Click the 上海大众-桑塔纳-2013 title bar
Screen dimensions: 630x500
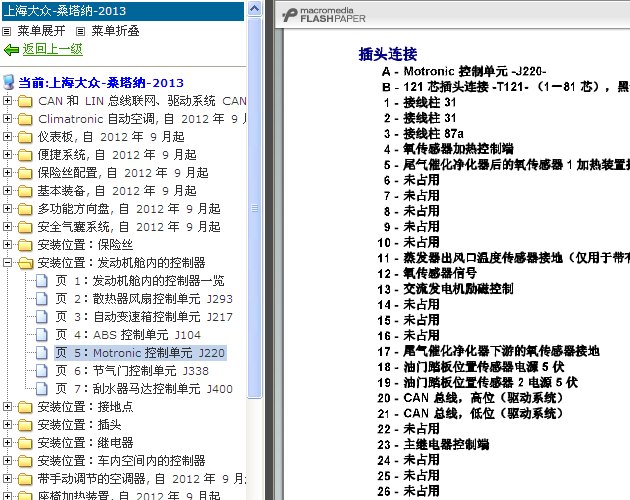pos(123,11)
